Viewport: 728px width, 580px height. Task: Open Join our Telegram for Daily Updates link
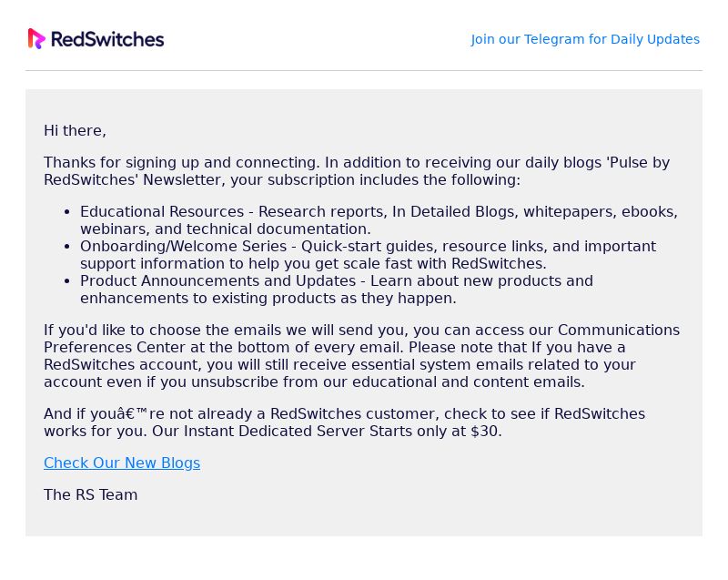585,39
